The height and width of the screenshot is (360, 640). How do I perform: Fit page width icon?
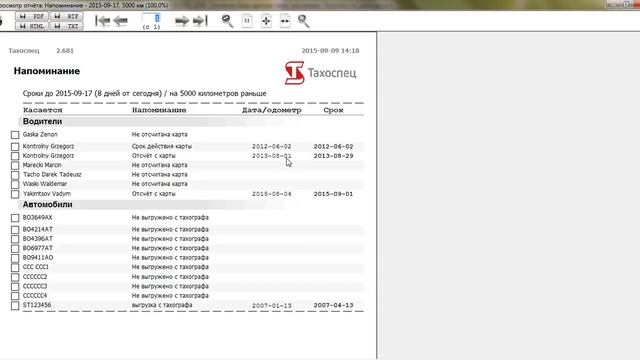point(285,21)
